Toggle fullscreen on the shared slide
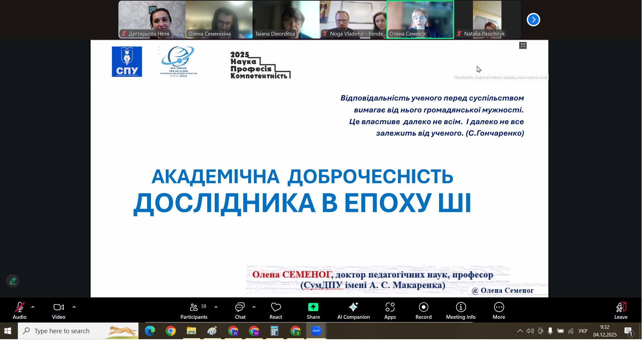This screenshot has width=644, height=362. pyautogui.click(x=523, y=45)
